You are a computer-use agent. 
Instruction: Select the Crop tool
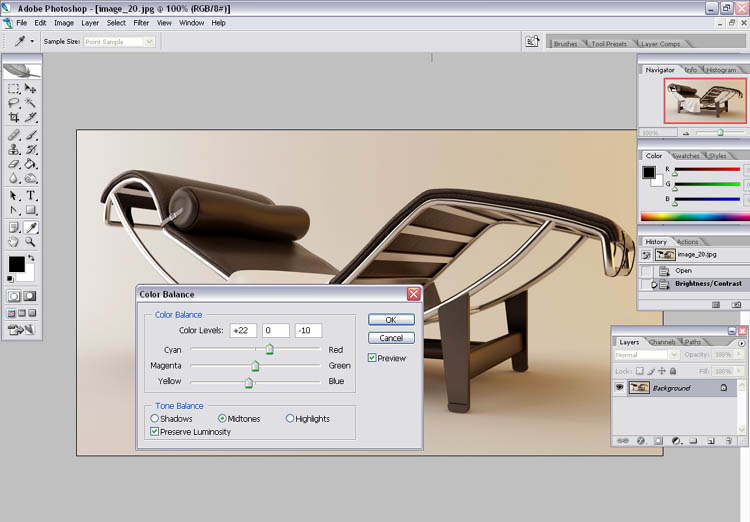pyautogui.click(x=14, y=117)
